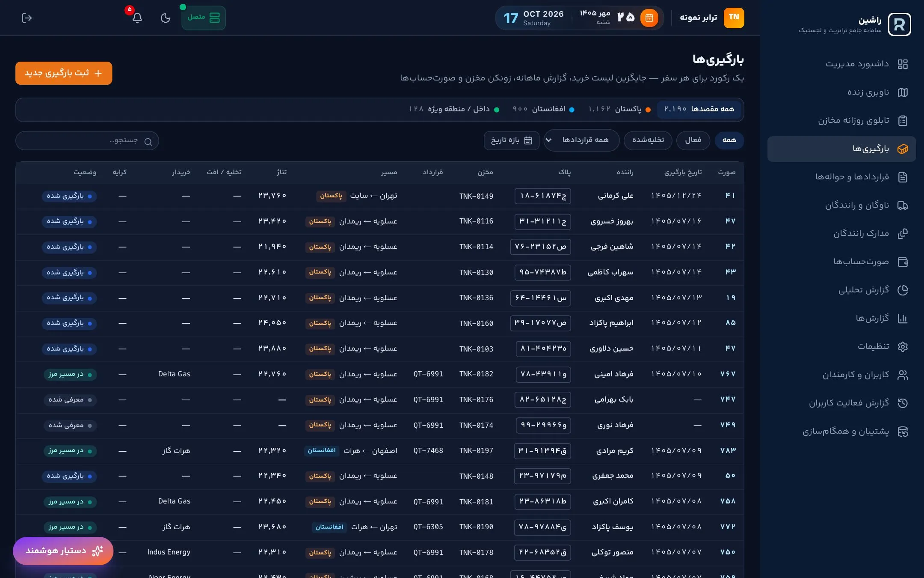Select the فعال filter chip
This screenshot has width=924, height=578.
point(693,140)
